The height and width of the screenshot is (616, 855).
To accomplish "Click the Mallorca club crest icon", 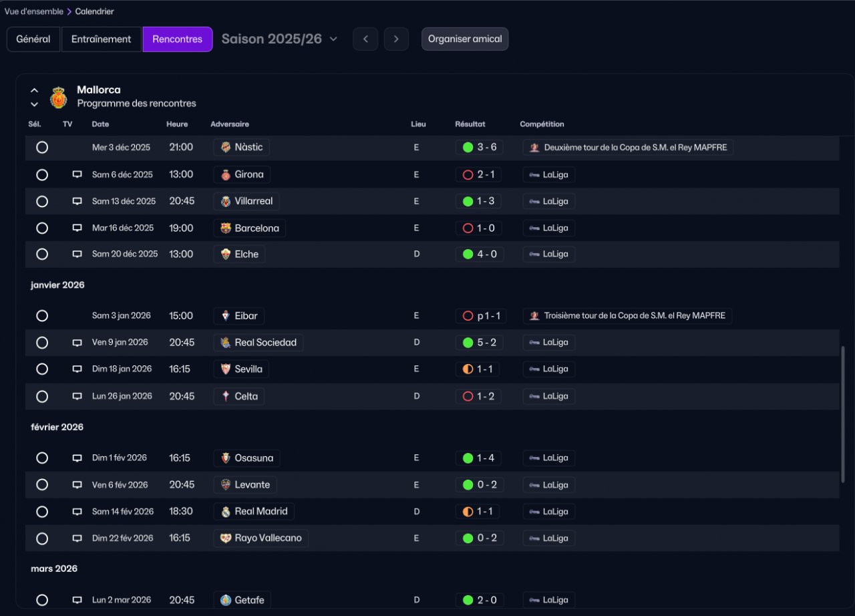I will point(58,98).
